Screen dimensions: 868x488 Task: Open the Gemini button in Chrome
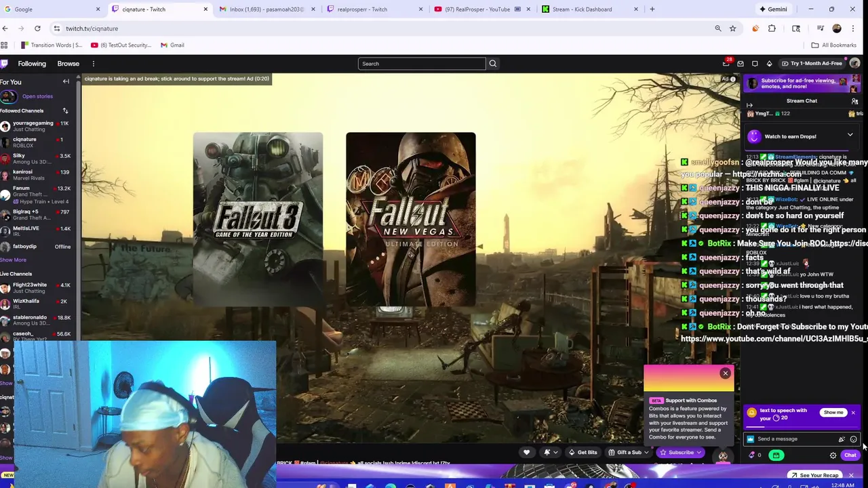(773, 9)
